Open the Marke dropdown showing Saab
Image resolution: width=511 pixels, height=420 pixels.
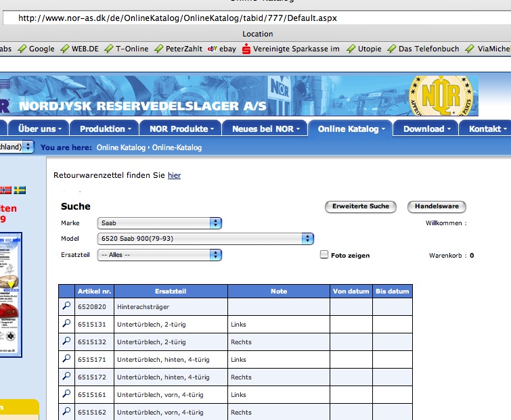[160, 223]
